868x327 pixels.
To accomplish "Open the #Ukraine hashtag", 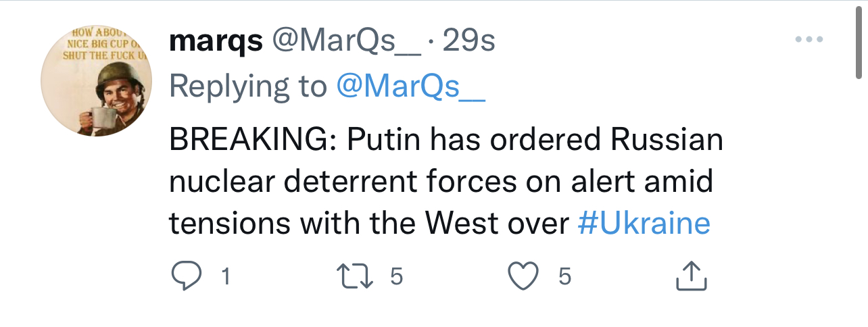I will [x=644, y=223].
